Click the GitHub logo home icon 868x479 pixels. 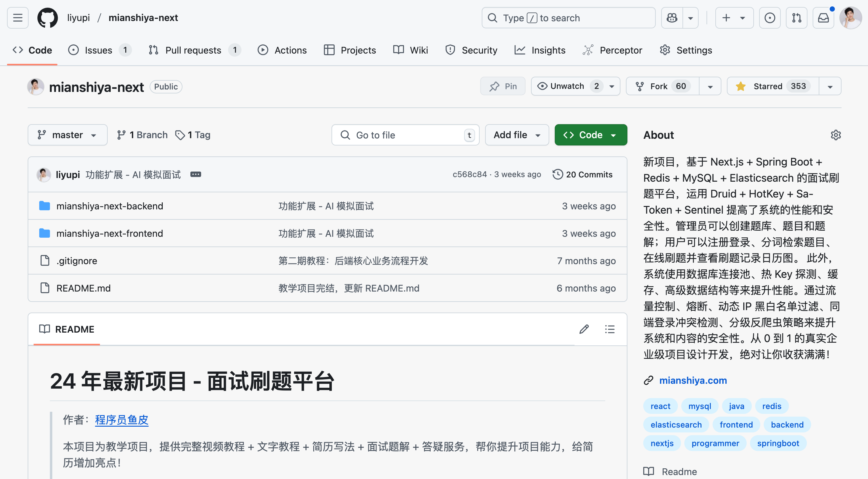click(47, 18)
